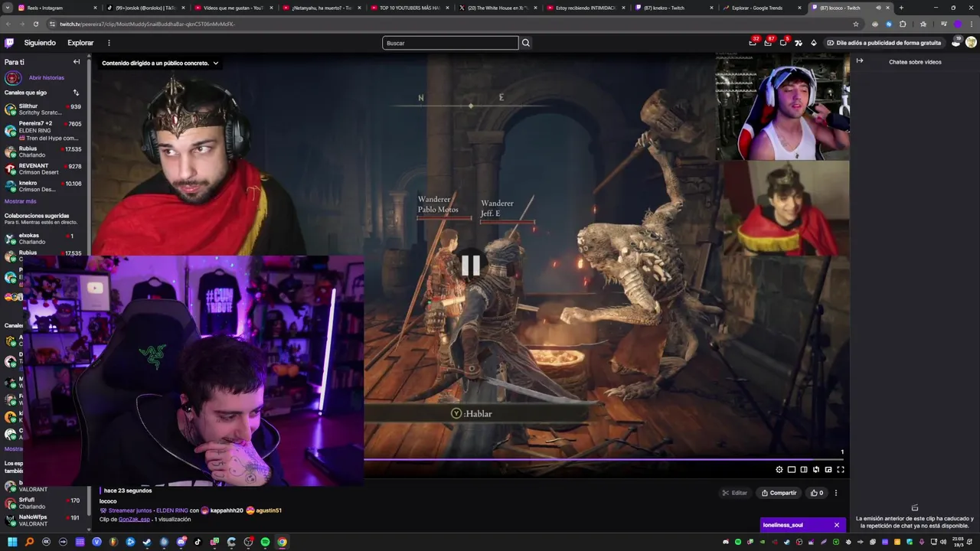Open the Explorar tab

80,43
